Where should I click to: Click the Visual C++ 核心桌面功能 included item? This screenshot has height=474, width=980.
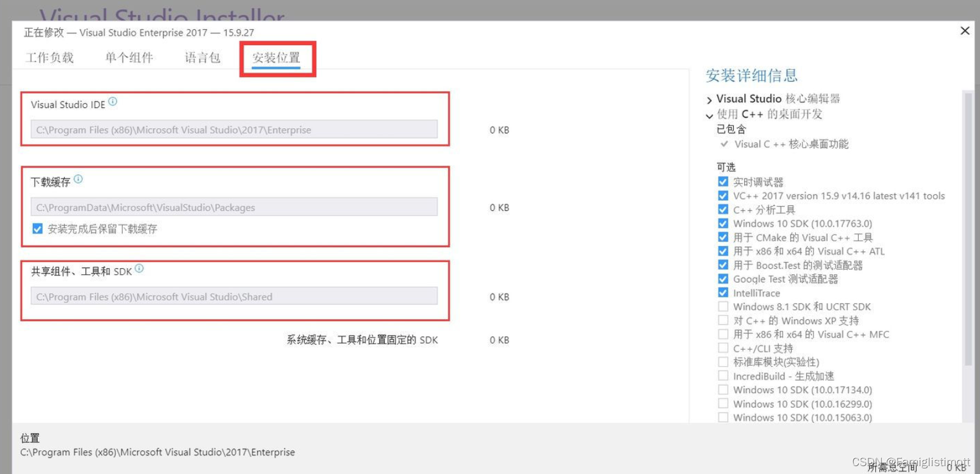[x=791, y=144]
